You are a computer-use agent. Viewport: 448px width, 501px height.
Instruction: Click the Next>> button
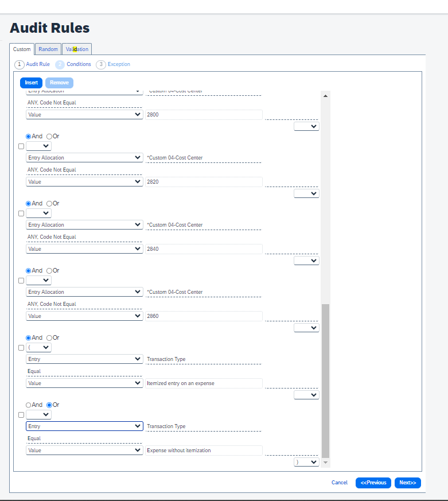[x=407, y=483]
